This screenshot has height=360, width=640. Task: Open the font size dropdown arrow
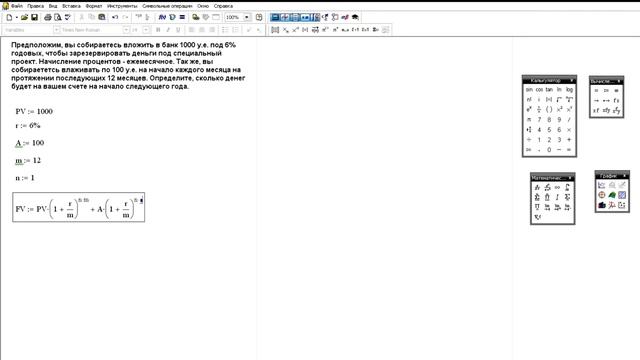click(x=146, y=30)
